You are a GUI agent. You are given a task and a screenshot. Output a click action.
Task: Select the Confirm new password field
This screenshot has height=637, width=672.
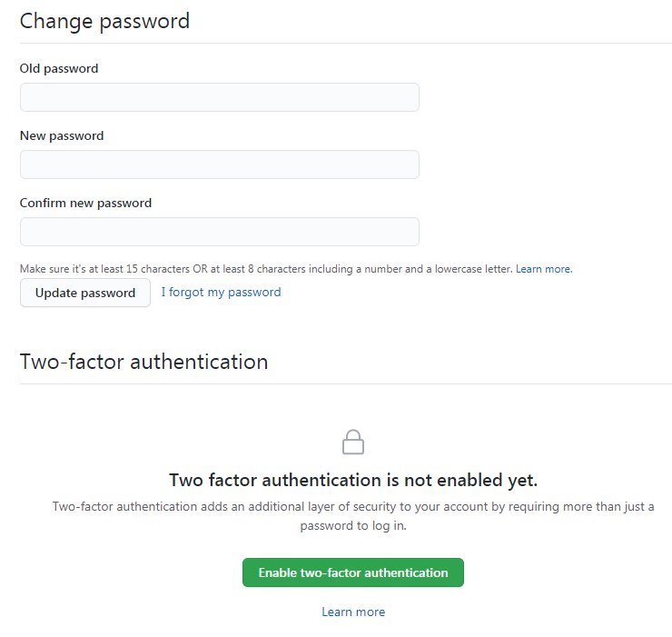click(x=220, y=232)
